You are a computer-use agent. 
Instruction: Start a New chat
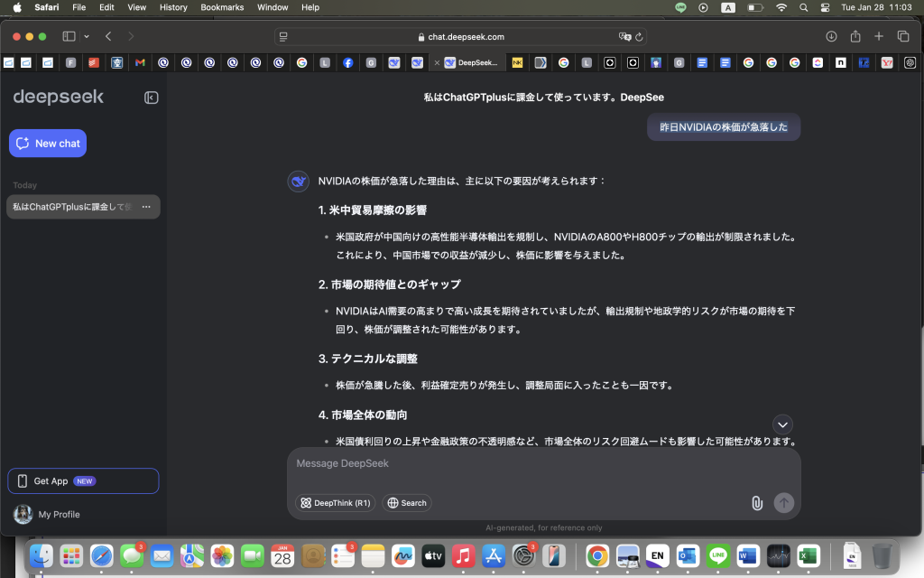coord(47,143)
